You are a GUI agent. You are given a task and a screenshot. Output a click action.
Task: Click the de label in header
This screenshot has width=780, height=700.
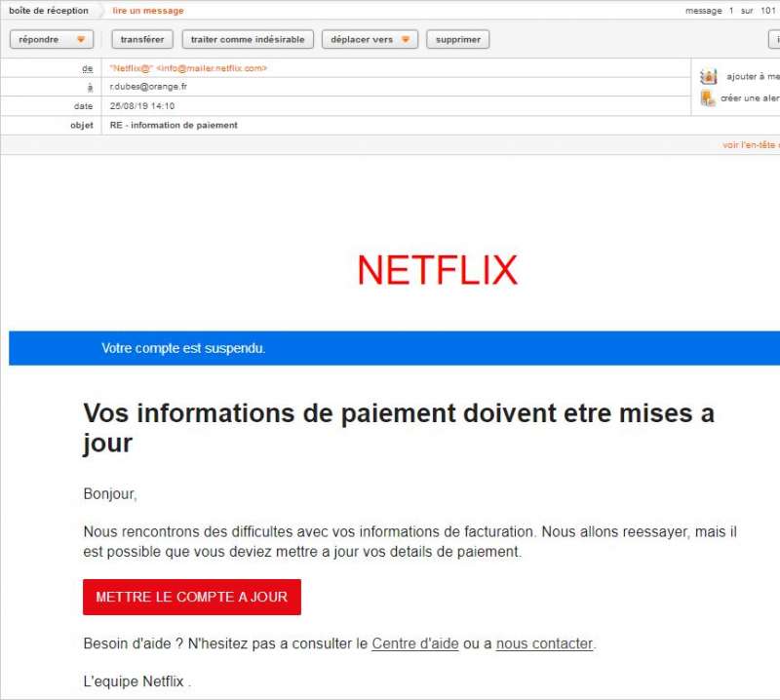[x=88, y=68]
